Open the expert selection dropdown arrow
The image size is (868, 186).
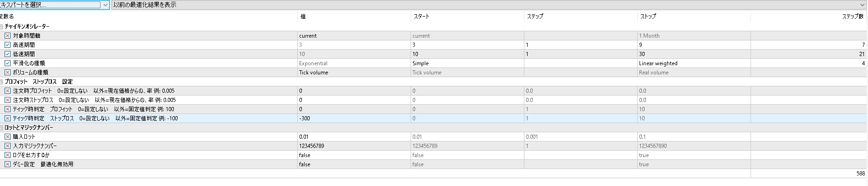(105, 5)
